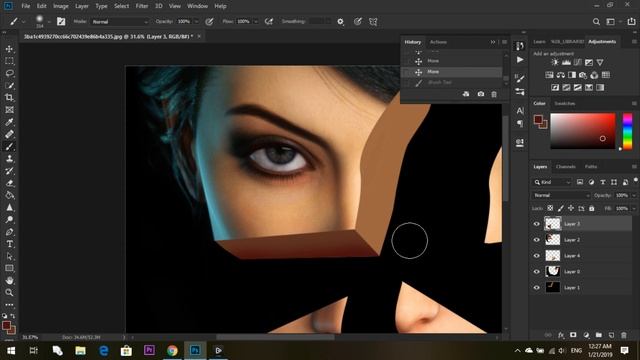This screenshot has height=360, width=640.
Task: Add Brightness/Contrast adjustment
Action: tap(554, 62)
